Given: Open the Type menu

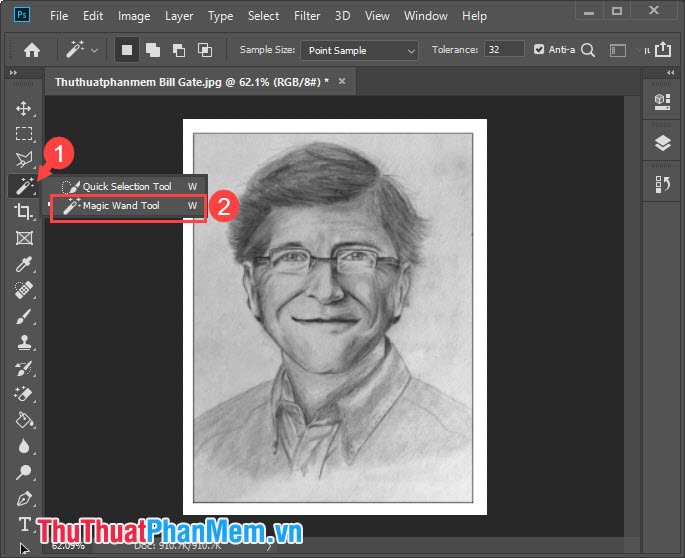Looking at the screenshot, I should (221, 16).
